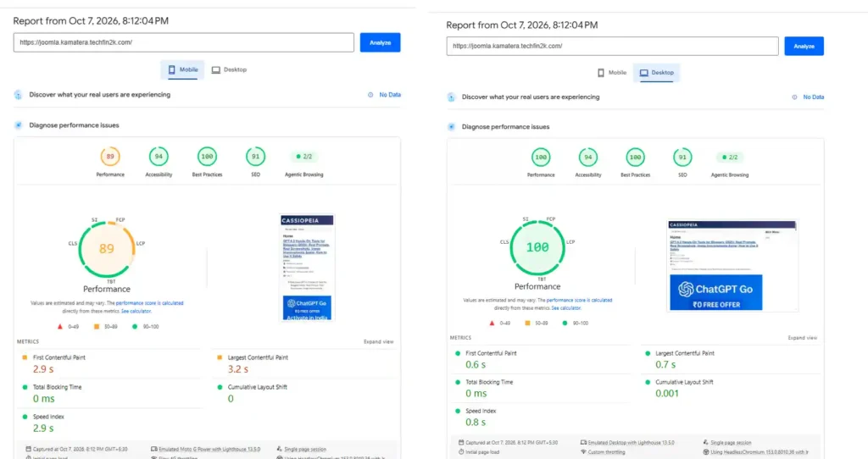The width and height of the screenshot is (868, 459).
Task: Click the Cumulative Layout Shift 0 value in the left report
Action: pyautogui.click(x=231, y=399)
